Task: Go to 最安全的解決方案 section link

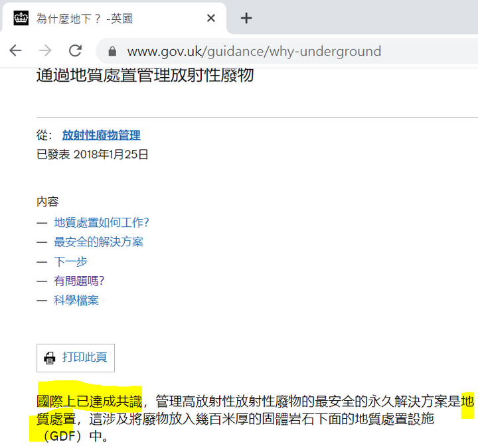Action: tap(98, 242)
